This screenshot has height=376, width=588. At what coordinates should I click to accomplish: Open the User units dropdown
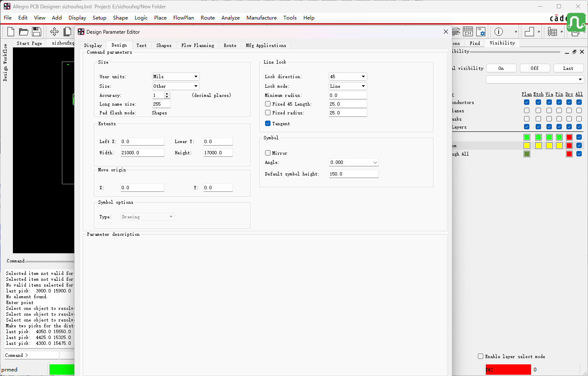[x=176, y=77]
